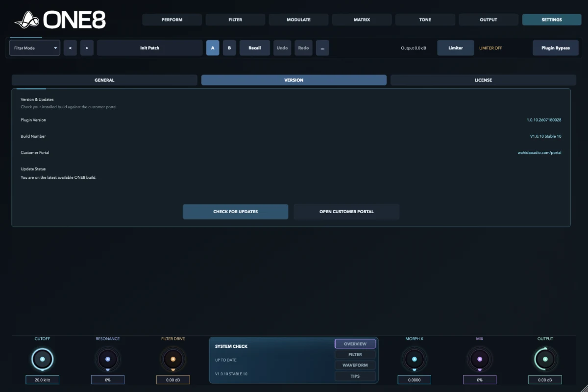
Task: Open the more options ellipsis menu
Action: (x=322, y=48)
